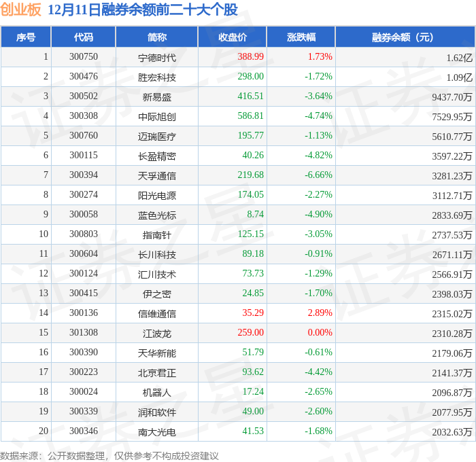
Task: Select stock name 宁德时代
Action: [157, 57]
